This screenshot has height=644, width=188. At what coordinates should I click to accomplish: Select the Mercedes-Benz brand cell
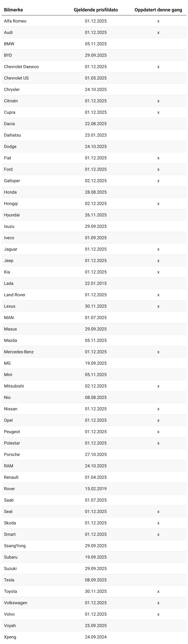[19, 352]
